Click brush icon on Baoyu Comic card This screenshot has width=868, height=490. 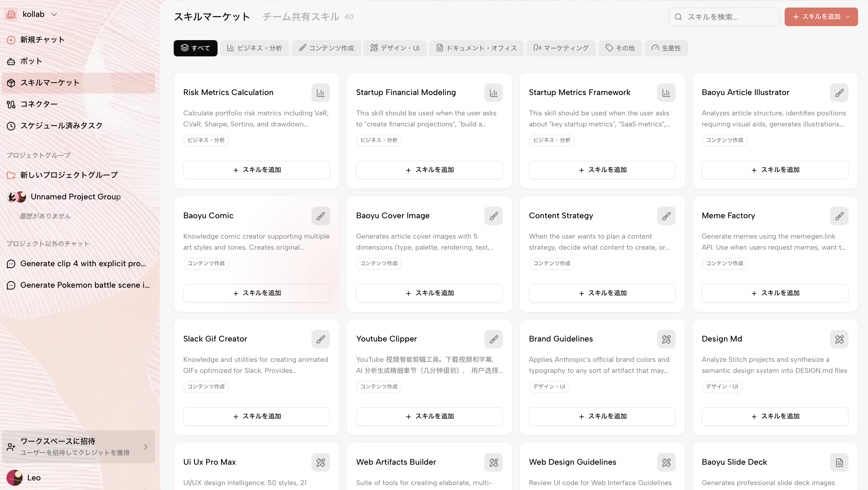pyautogui.click(x=320, y=216)
